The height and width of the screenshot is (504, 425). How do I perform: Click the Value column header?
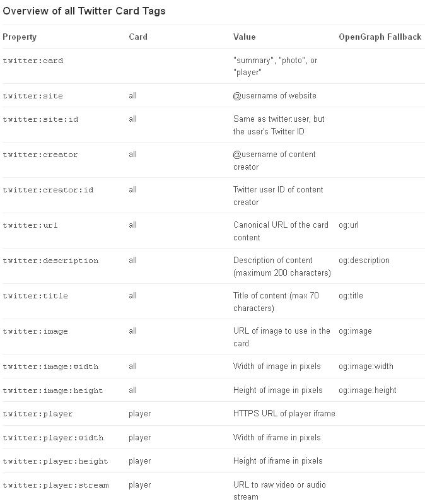(x=244, y=37)
